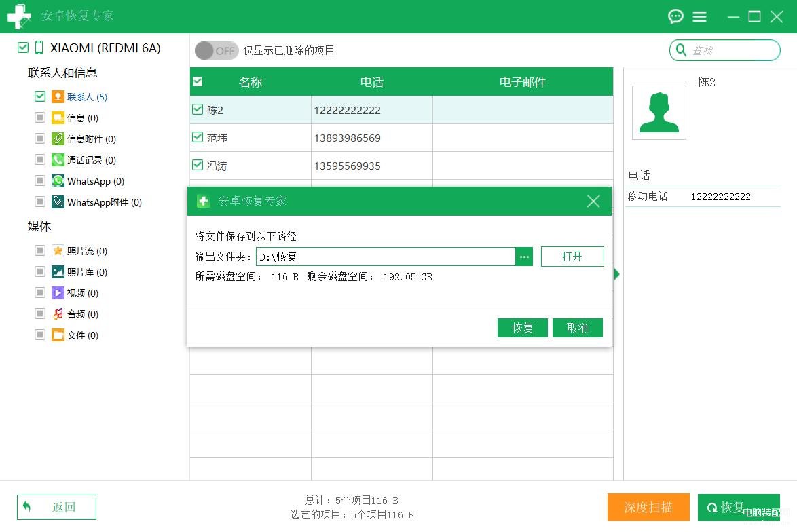Switch on 仅显示已删除的项目 toggle
Screen dimensions: 797x532
(217, 50)
